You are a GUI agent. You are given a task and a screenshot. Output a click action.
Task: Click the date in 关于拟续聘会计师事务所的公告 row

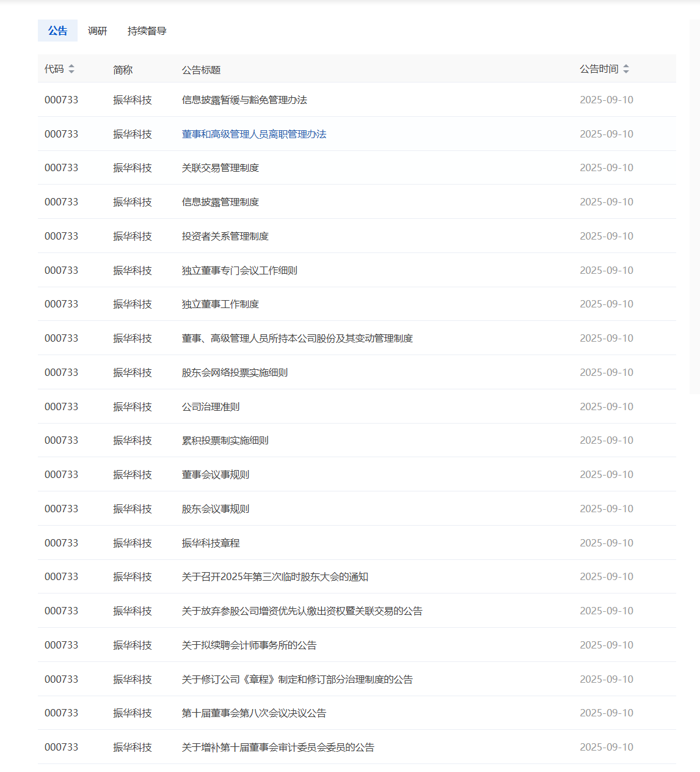point(607,645)
